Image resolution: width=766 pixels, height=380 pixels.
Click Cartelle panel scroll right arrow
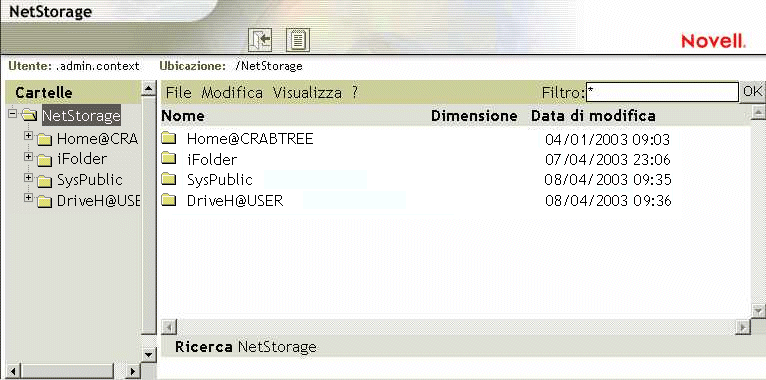(x=132, y=371)
